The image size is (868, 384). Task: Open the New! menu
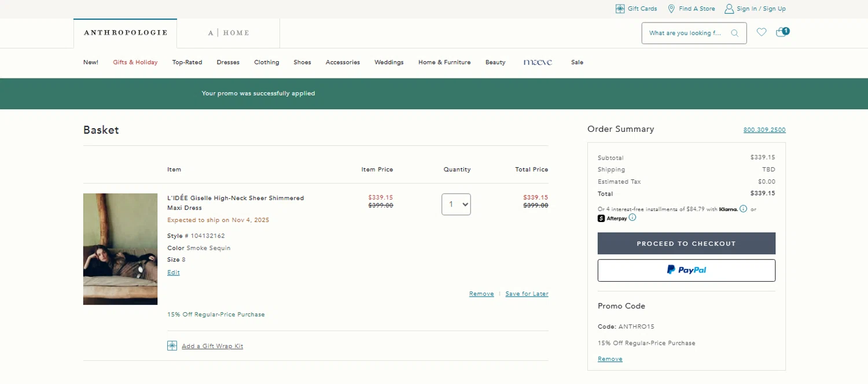coord(91,62)
